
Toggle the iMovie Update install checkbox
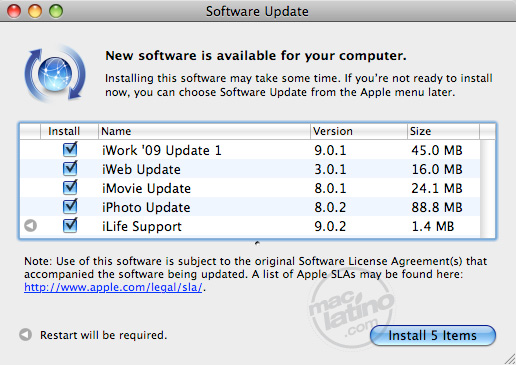click(70, 188)
